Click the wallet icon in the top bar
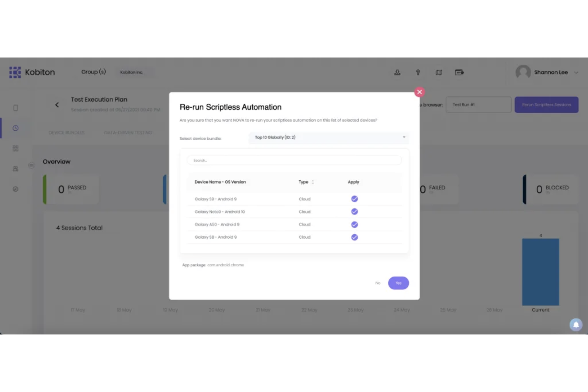Screen dimensions: 588x392 pos(459,72)
